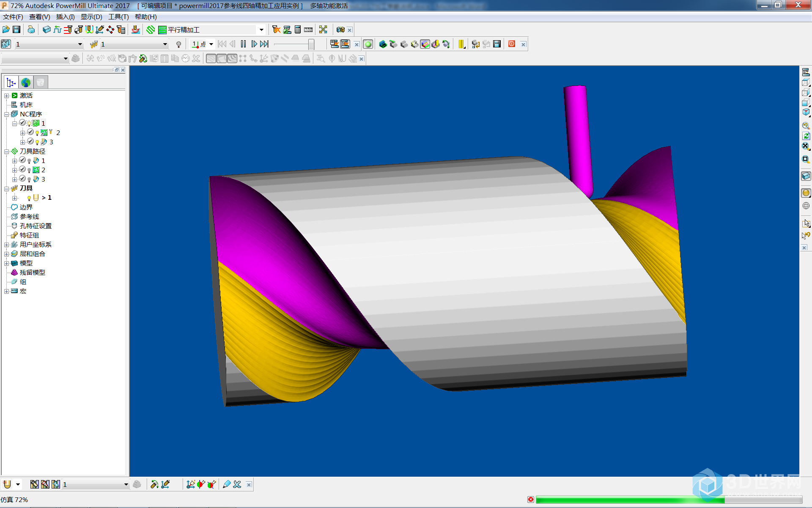Screen dimensions: 812x508
Task: Toggle check mark of toolpath 1 under 刀具路径
Action: click(22, 160)
